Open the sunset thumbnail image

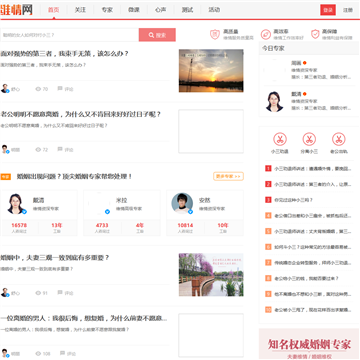point(211,71)
